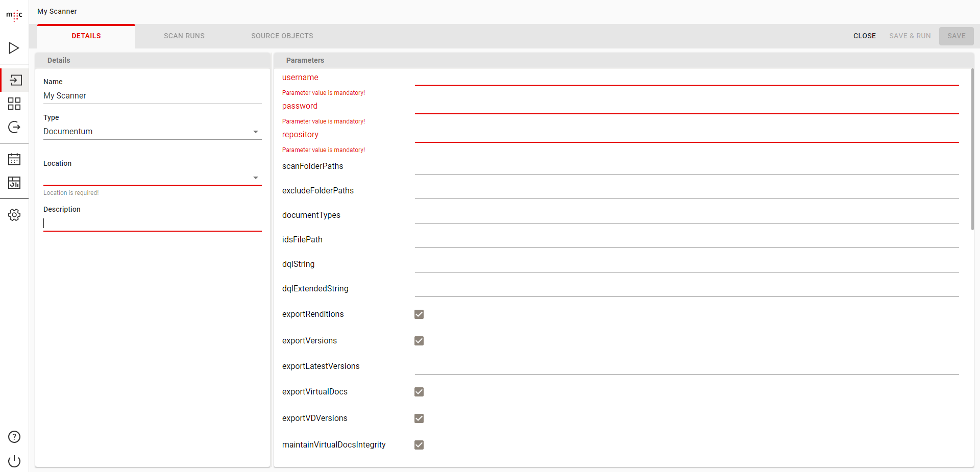Open the statistics chart icon in the sidebar

14,182
